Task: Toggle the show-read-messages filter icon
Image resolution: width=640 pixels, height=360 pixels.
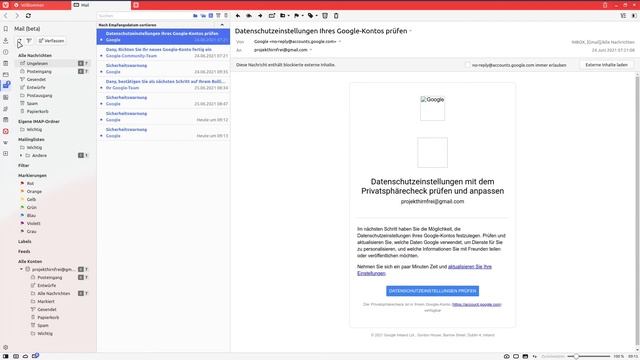Action: 195,16
